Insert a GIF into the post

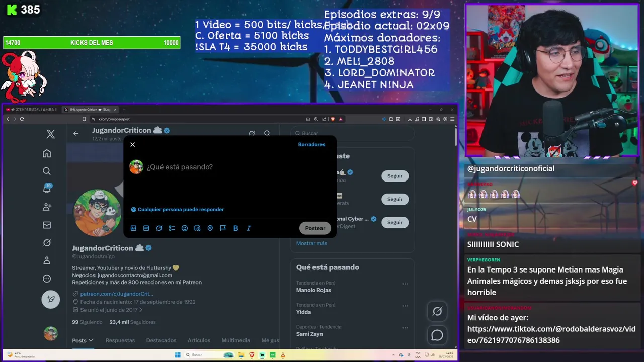click(146, 228)
